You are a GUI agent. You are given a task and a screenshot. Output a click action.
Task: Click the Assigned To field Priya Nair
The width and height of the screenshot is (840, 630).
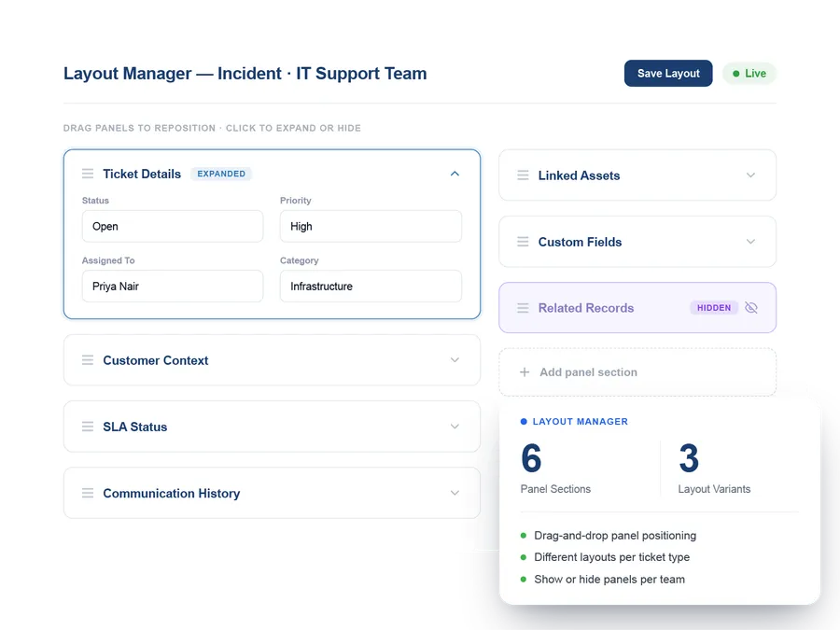173,287
